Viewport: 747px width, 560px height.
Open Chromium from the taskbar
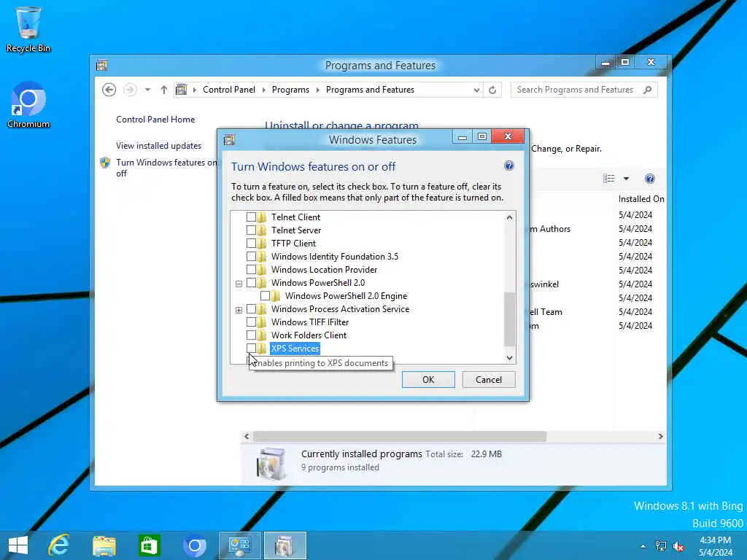pos(194,545)
